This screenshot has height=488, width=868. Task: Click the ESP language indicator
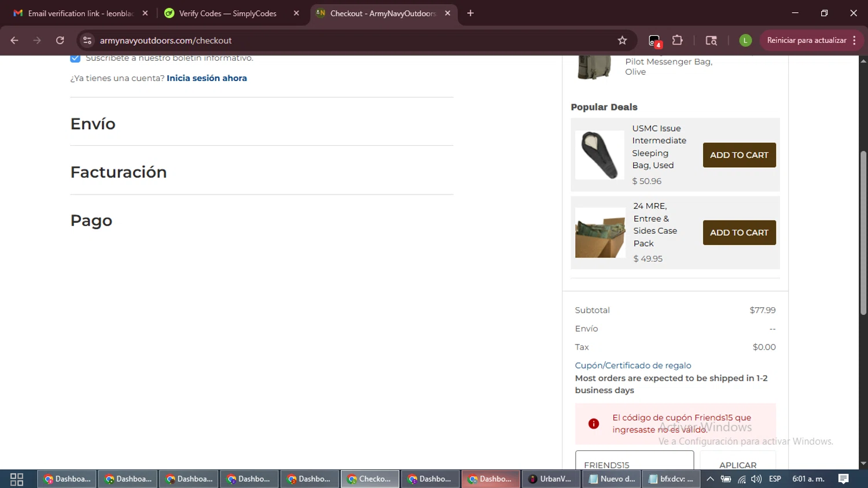coord(775,479)
